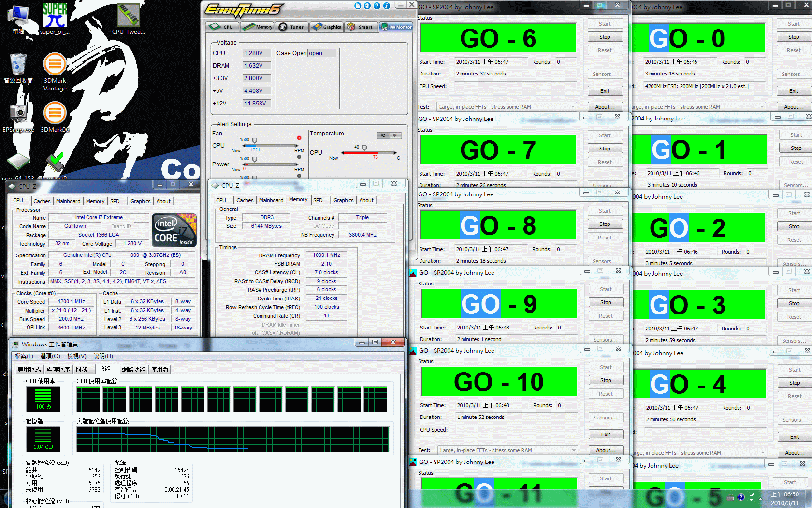This screenshot has height=508, width=812.
Task: Click the Core Speed value 4200.1 MHz
Action: pos(72,301)
